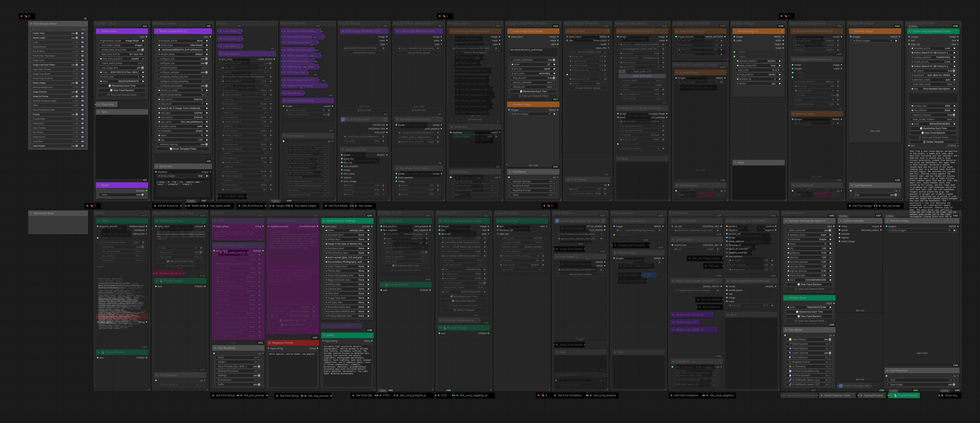The height and width of the screenshot is (423, 980).
Task: Toggle create_date_time_folder in Smart Folder
Action: pos(142,50)
